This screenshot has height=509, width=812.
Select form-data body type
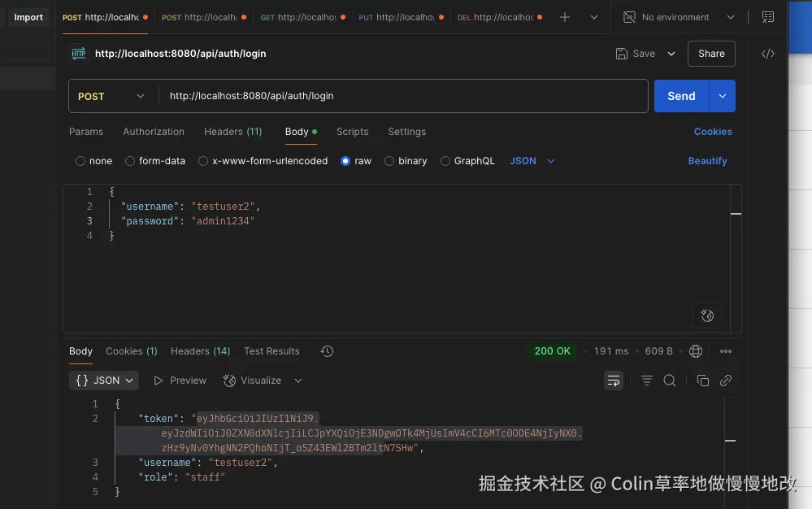pyautogui.click(x=130, y=161)
